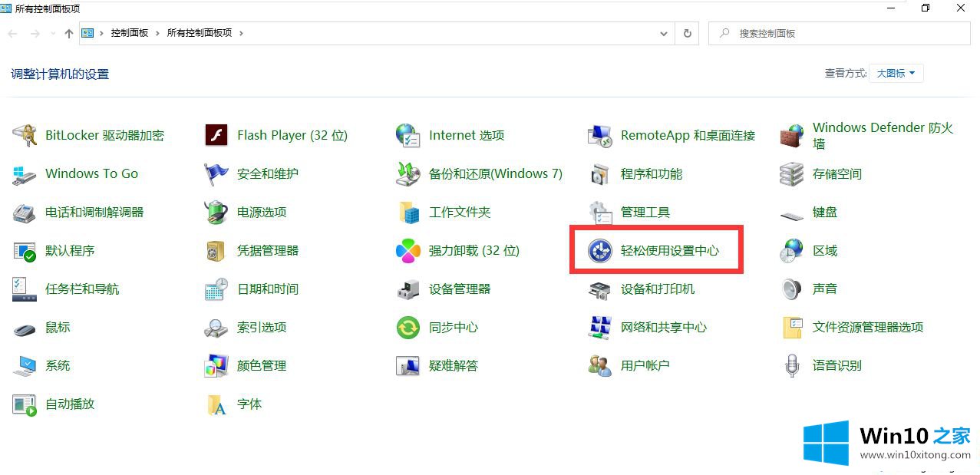Click the 默认程序 icon
This screenshot has height=475, width=980.
[x=25, y=251]
